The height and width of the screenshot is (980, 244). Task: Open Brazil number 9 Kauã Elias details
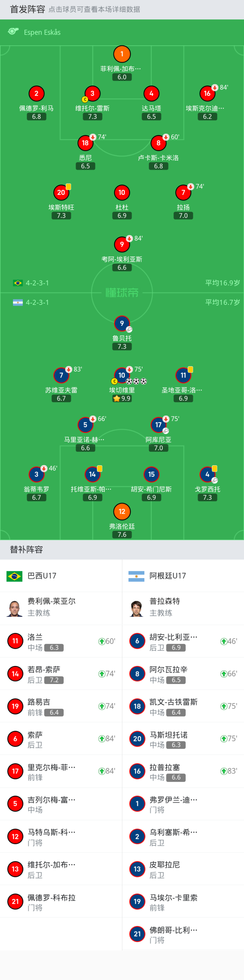[122, 244]
